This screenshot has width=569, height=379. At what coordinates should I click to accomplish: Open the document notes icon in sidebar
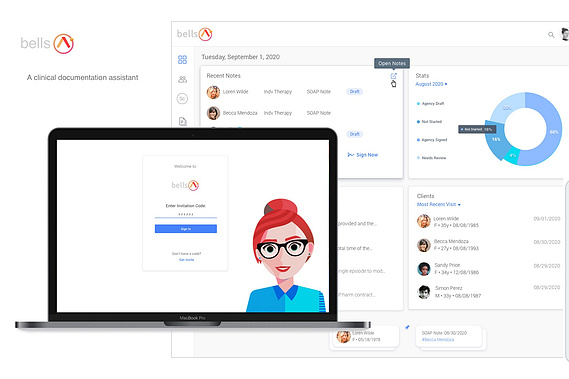[183, 121]
